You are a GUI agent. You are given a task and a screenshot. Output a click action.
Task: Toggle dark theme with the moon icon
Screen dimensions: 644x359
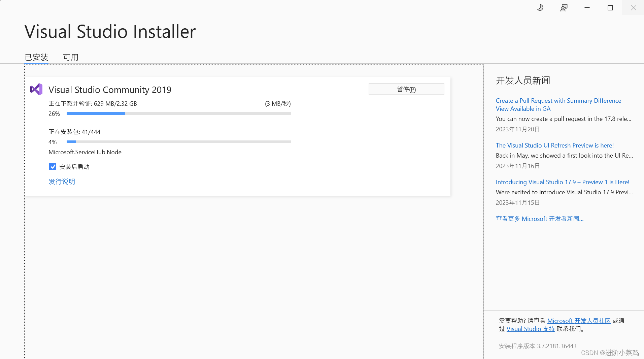pos(540,7)
